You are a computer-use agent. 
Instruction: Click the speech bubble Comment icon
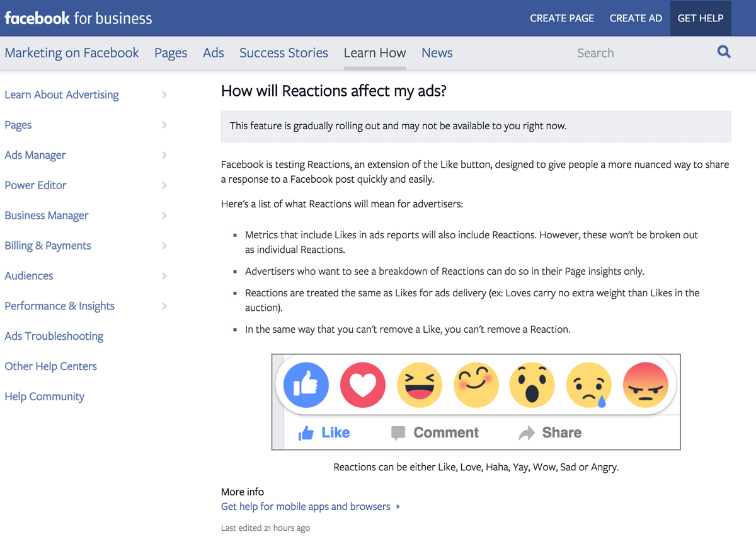tap(398, 433)
